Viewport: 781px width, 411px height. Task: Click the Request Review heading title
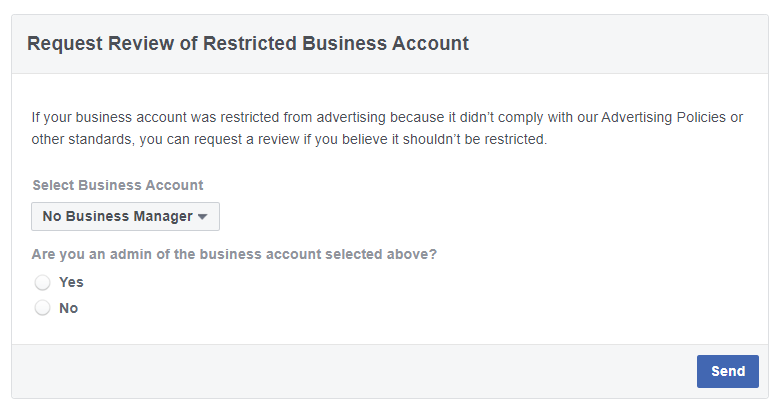coord(248,43)
